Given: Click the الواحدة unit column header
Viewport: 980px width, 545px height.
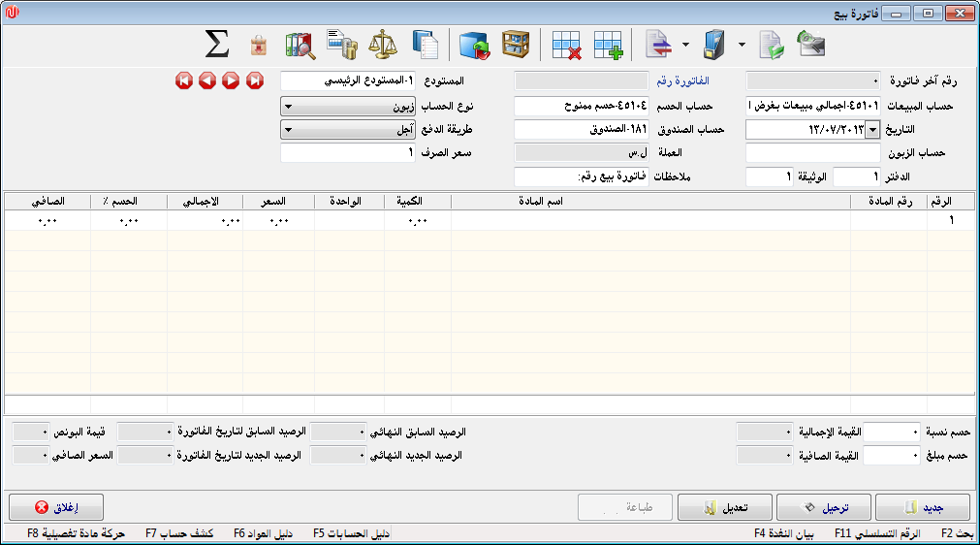Looking at the screenshot, I should coord(349,202).
